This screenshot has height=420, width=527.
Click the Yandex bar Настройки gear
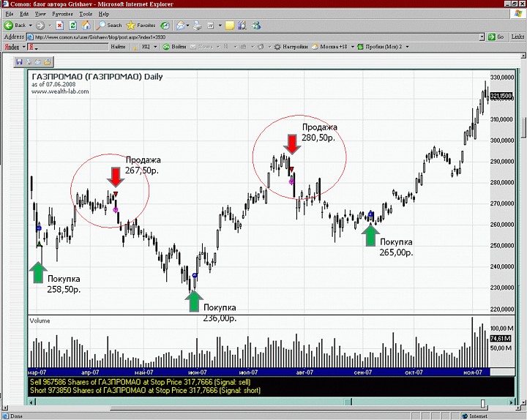[277, 47]
